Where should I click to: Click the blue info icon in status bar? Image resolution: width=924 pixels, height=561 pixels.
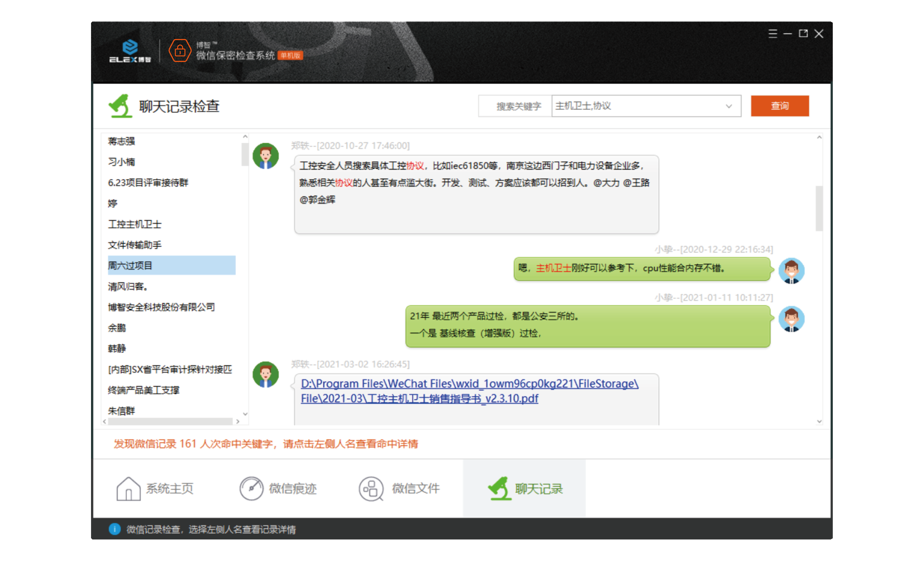(x=115, y=529)
